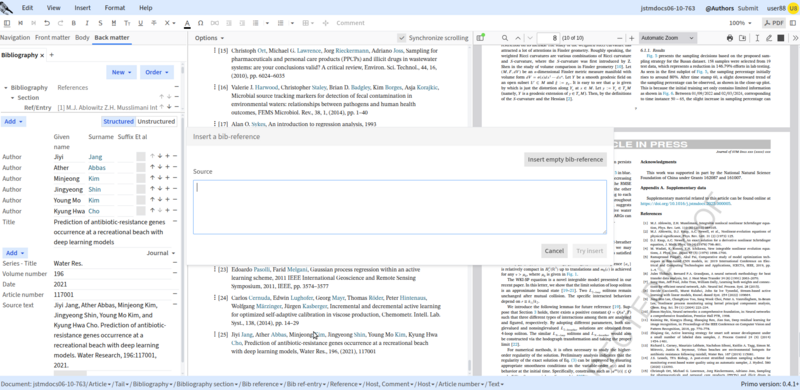Screen dimensions: 800x390
Task: Click Insert empty bib-reference button
Action: (565, 160)
